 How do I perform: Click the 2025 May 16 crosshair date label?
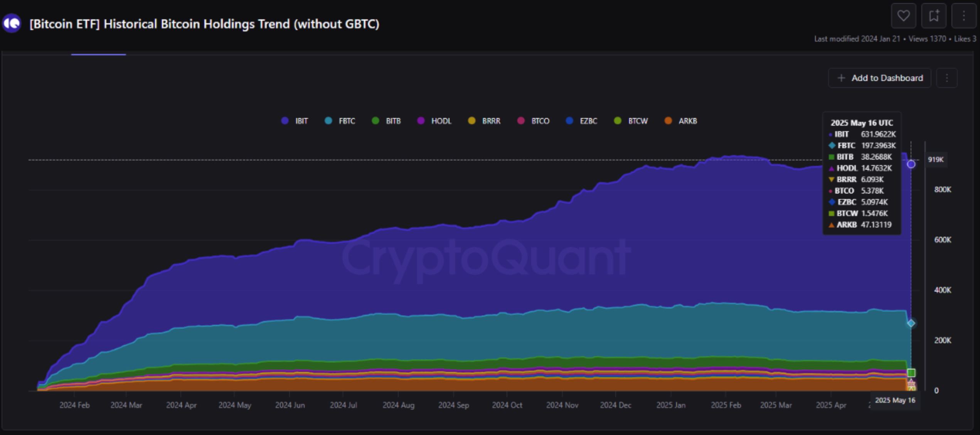[895, 400]
